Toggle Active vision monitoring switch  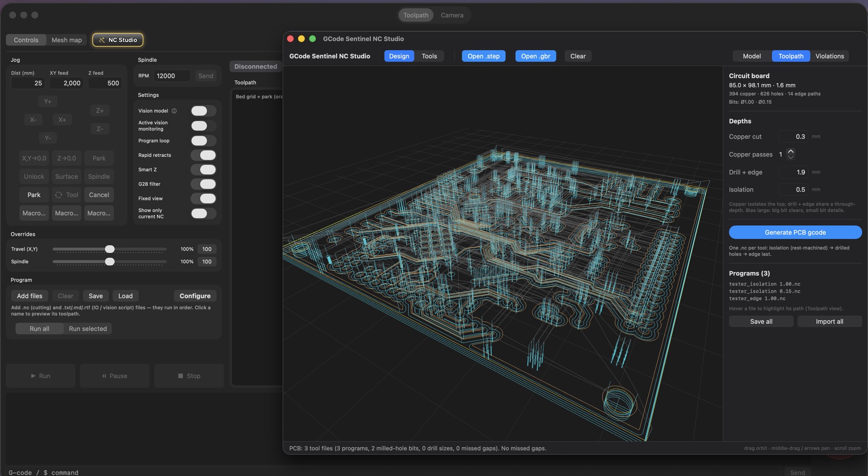coord(203,126)
